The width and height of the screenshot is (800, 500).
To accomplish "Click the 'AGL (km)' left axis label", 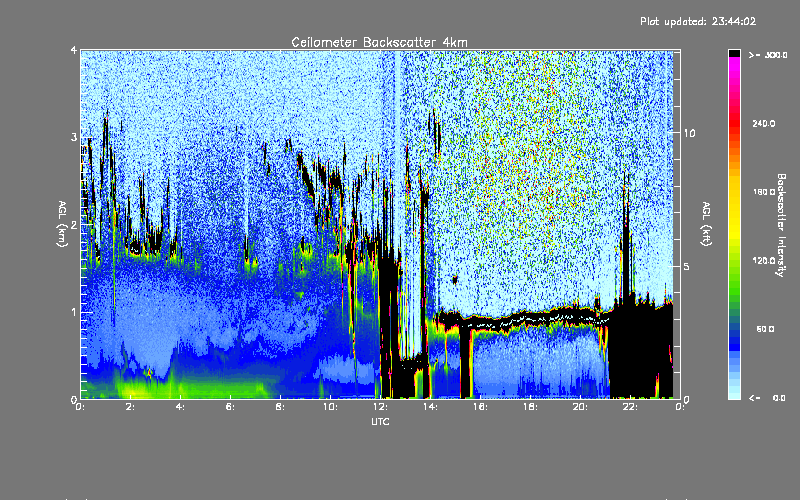I will click(x=62, y=224).
